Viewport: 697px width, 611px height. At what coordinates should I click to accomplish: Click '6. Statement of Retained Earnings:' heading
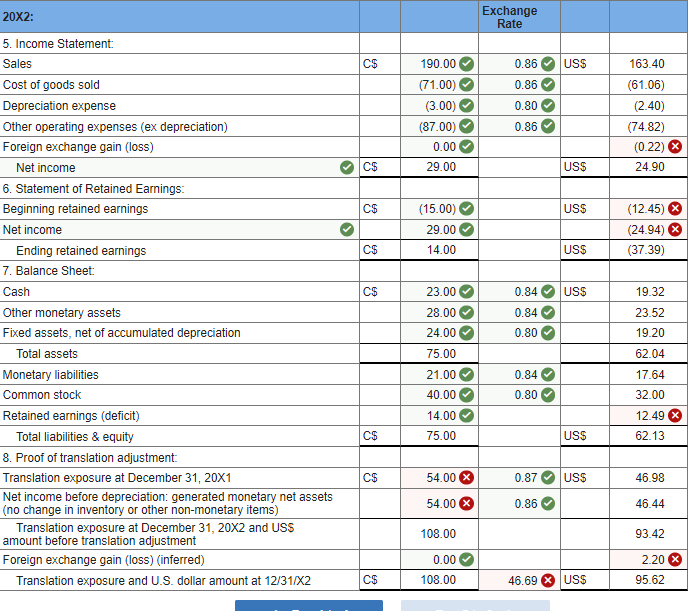click(x=93, y=188)
